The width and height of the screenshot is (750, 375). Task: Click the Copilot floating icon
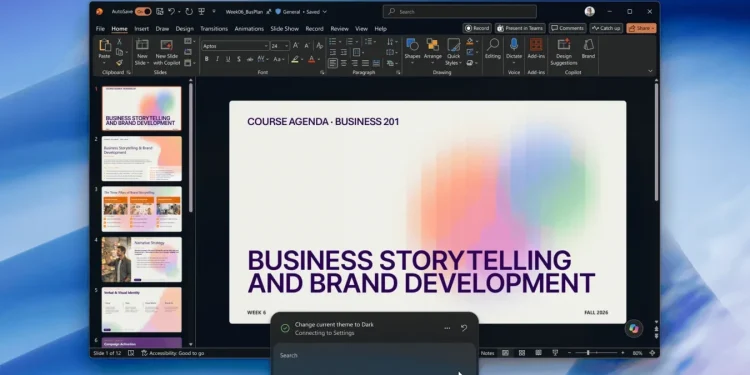[x=634, y=328]
